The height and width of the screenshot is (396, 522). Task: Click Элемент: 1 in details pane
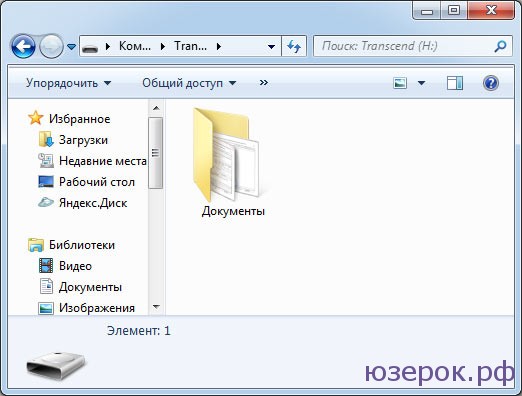[x=139, y=331]
